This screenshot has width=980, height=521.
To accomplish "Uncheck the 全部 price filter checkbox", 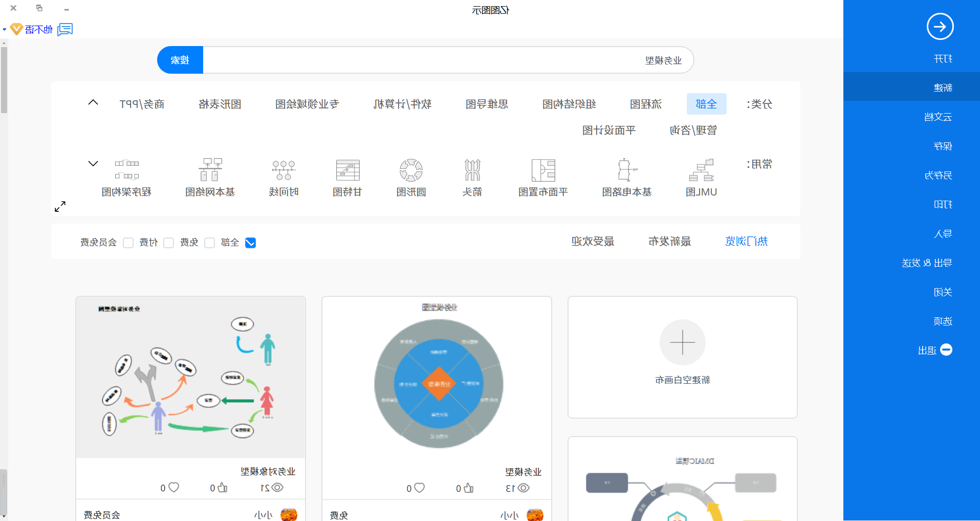I will (x=250, y=243).
